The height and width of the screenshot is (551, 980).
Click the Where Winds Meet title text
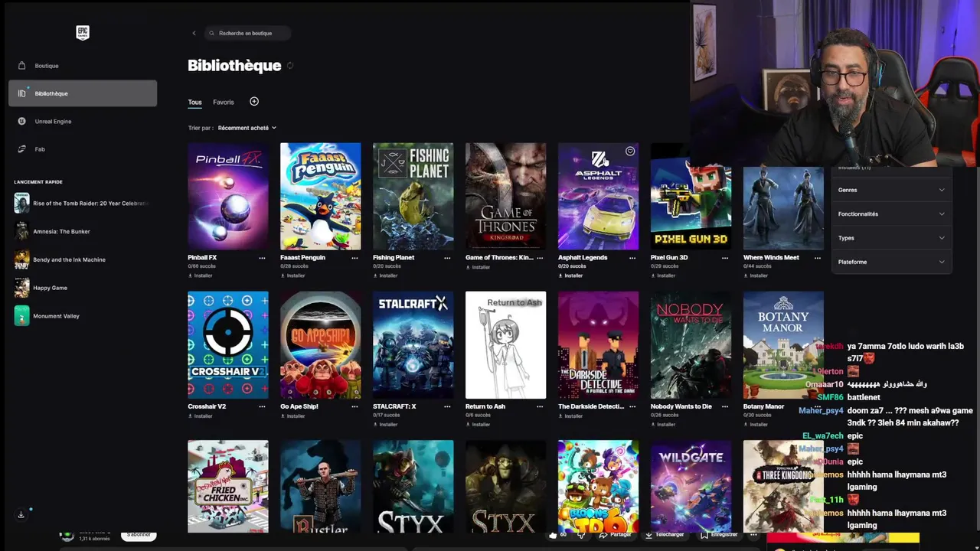point(771,258)
